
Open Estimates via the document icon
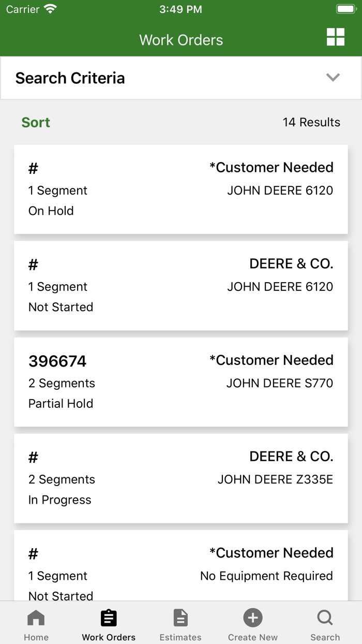[x=180, y=617]
